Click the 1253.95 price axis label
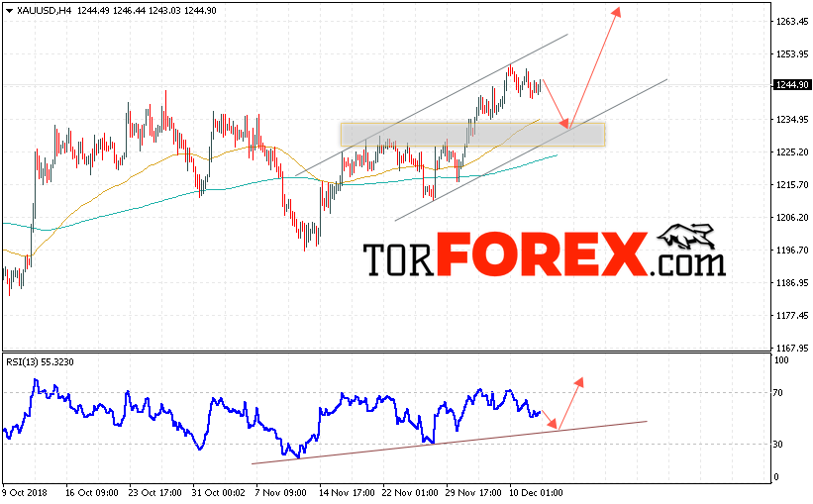The height and width of the screenshot is (504, 813). pos(792,53)
